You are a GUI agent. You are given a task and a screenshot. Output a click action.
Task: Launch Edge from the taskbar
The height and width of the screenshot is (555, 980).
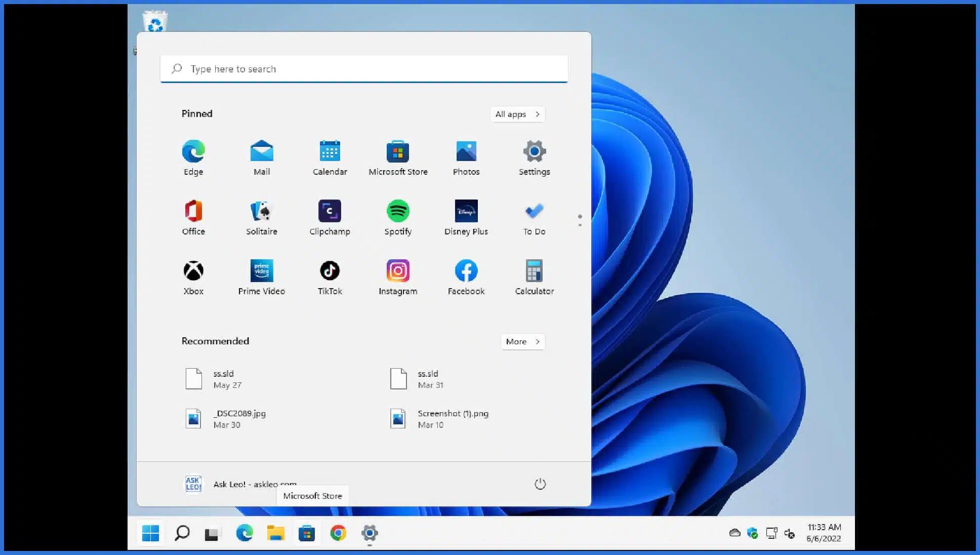click(x=244, y=533)
